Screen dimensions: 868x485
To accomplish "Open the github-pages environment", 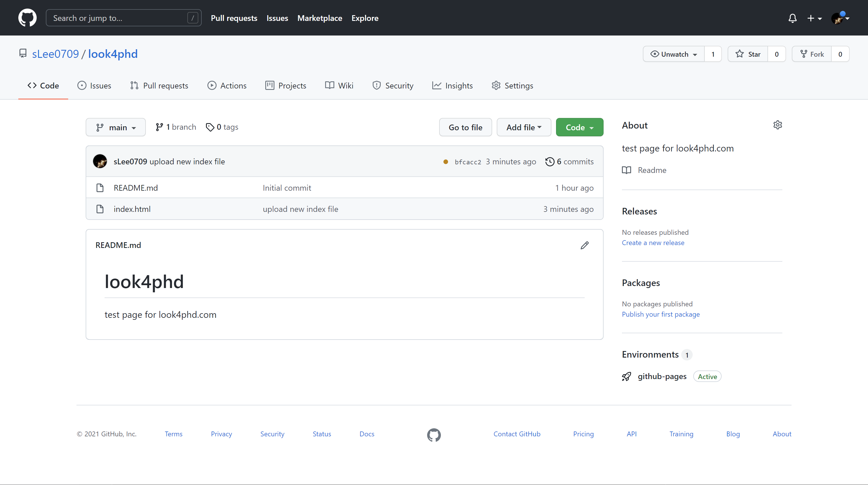I will point(662,376).
